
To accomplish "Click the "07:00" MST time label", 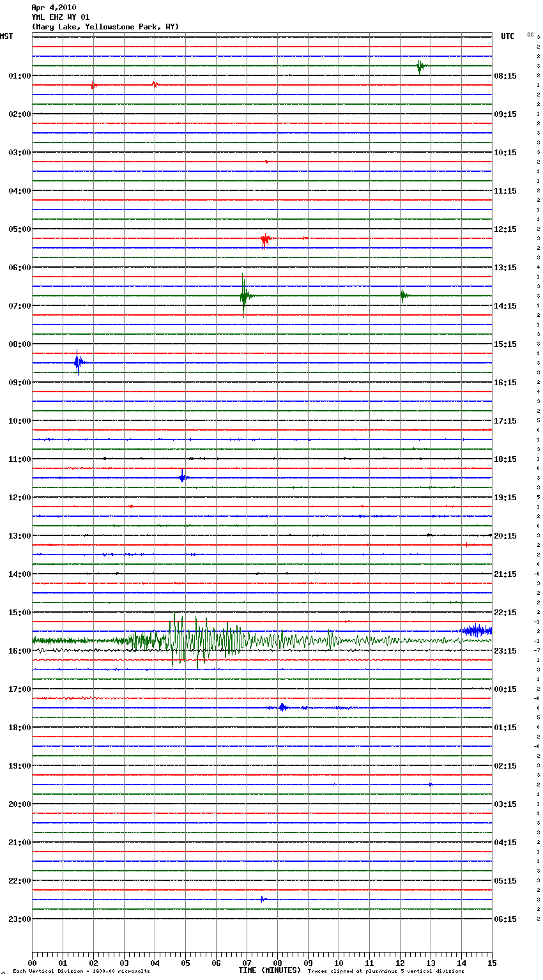I will 20,306.
